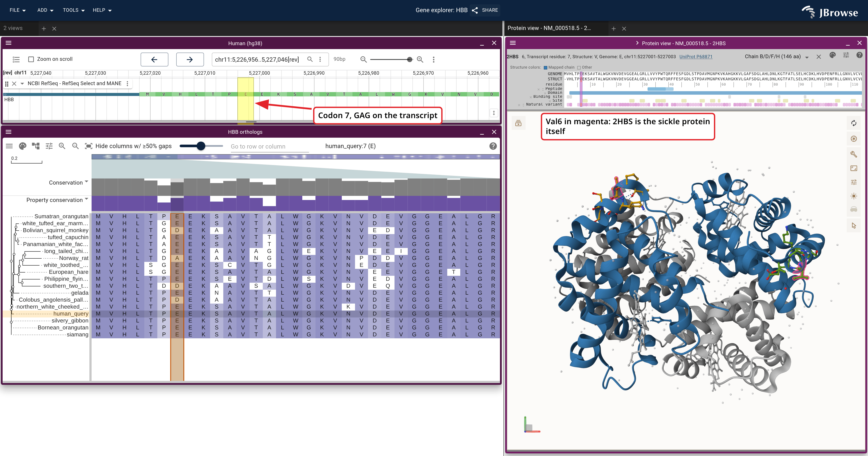
Task: Open the sliders settings icon in HBB orthologs toolbar
Action: click(49, 146)
